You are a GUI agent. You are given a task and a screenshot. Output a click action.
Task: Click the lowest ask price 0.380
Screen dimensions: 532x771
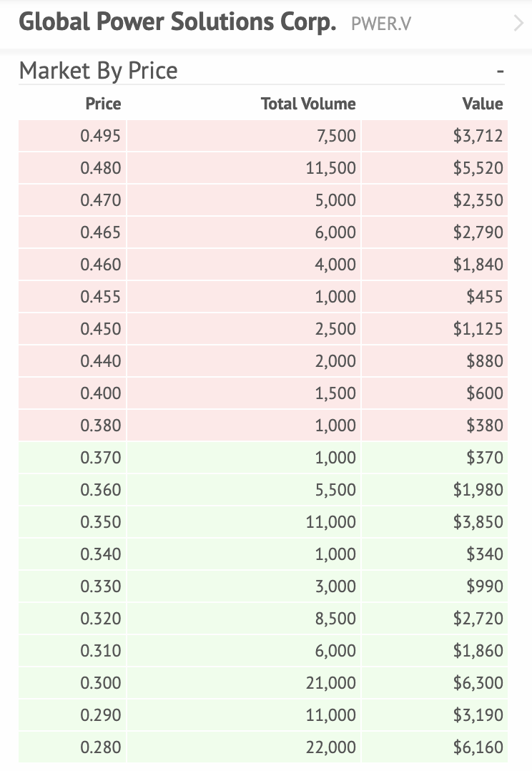[x=101, y=426]
